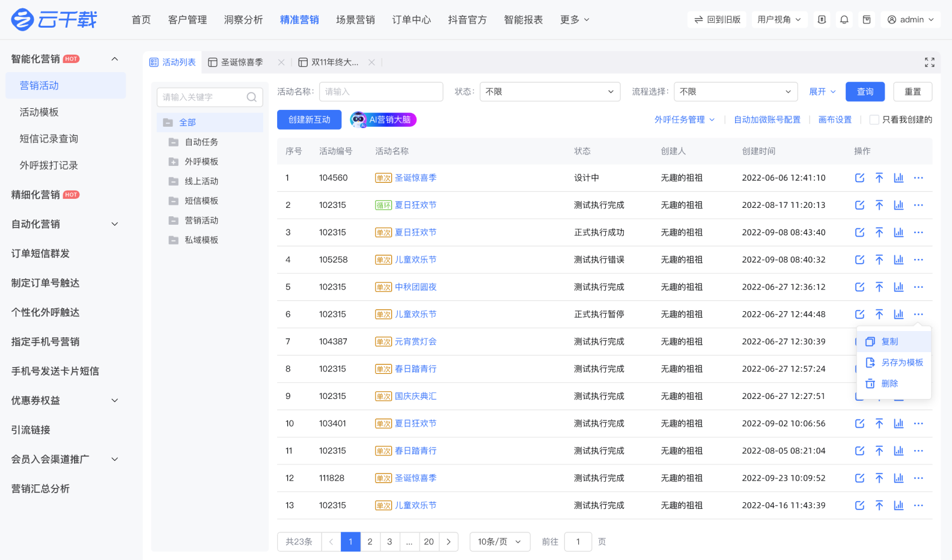This screenshot has width=952, height=560.
Task: Open 智能报表 in top navigation
Action: [523, 20]
